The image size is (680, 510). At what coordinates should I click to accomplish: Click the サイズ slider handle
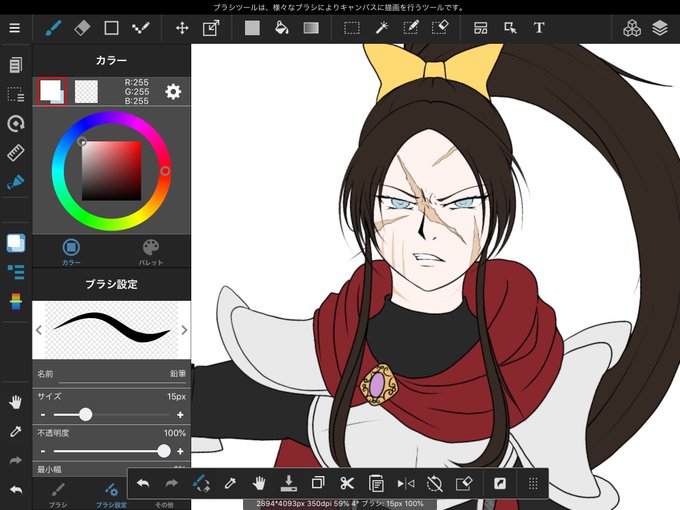(86, 415)
